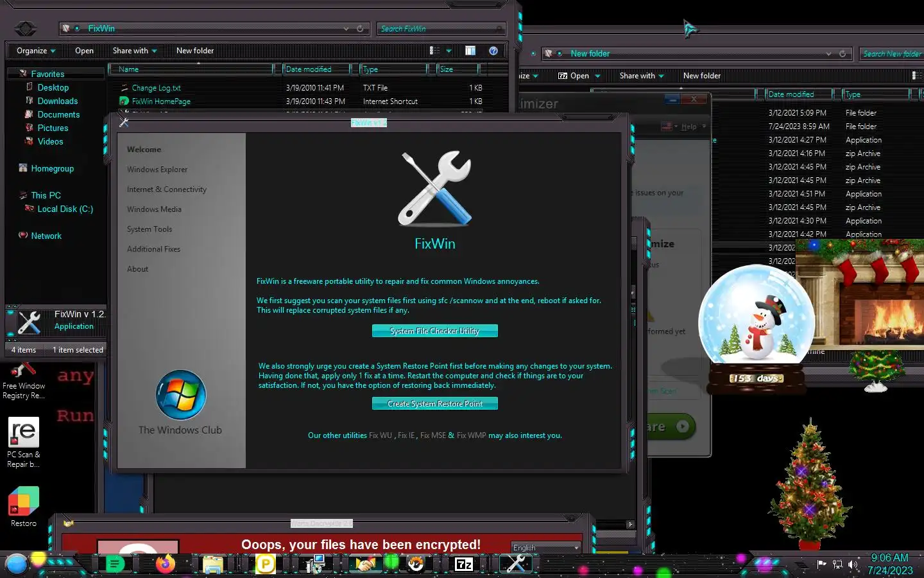Open the 7z taskbar icon
The image size is (924, 578).
tap(464, 565)
